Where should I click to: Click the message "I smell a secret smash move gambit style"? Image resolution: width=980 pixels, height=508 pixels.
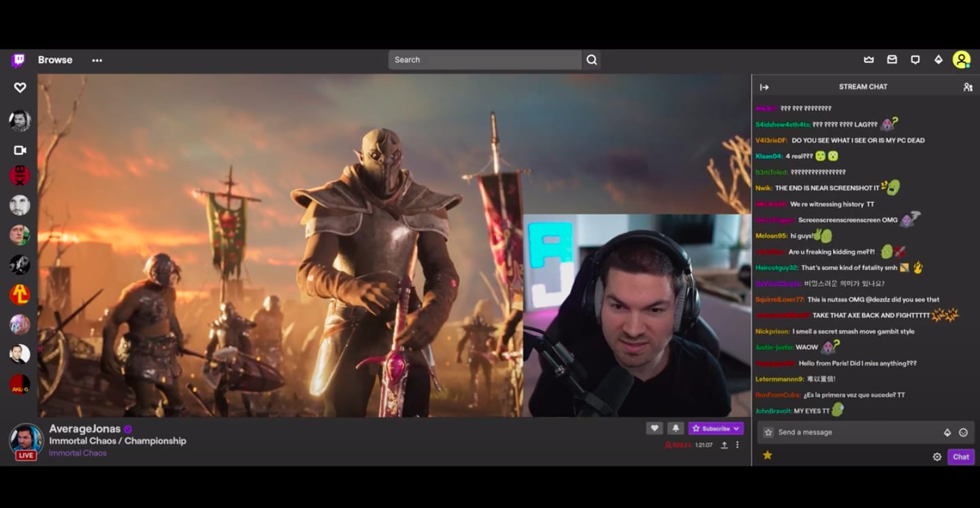[x=853, y=332]
